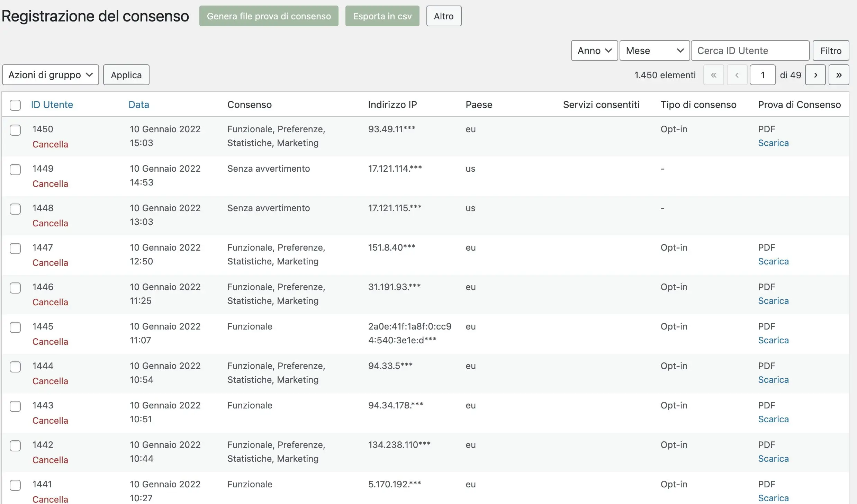This screenshot has height=504, width=857.
Task: Click the current page number field
Action: (762, 75)
